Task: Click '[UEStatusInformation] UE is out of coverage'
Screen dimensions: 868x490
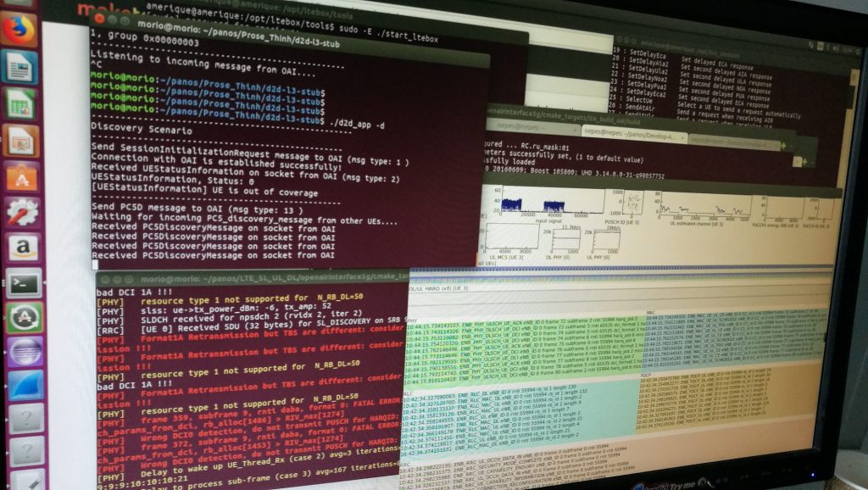Action: click(205, 191)
